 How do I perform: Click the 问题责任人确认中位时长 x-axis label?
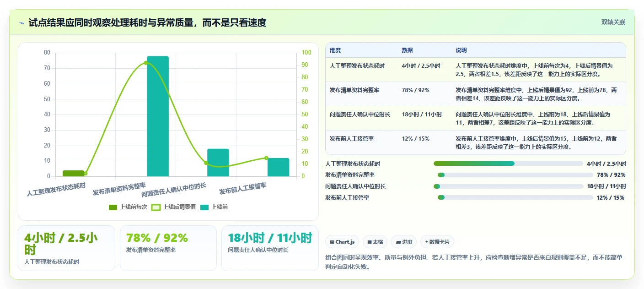(x=174, y=190)
